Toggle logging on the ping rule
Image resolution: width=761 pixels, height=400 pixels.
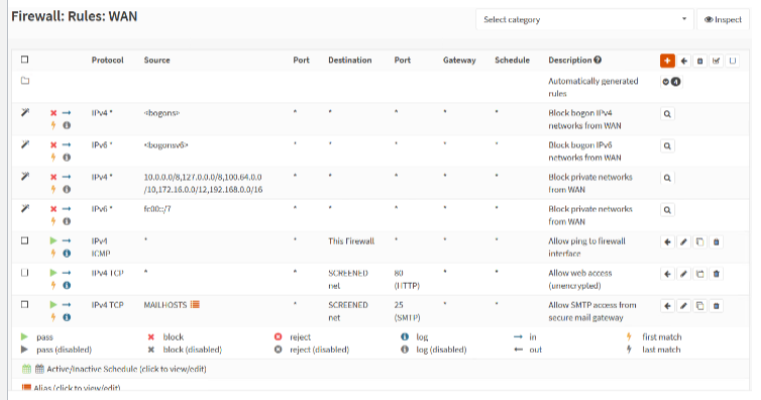tap(67, 253)
